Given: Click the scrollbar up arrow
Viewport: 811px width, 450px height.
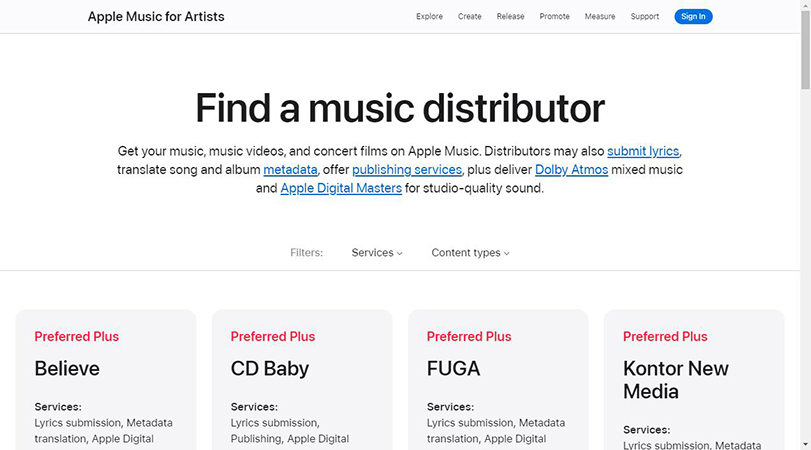Looking at the screenshot, I should tap(805, 7).
